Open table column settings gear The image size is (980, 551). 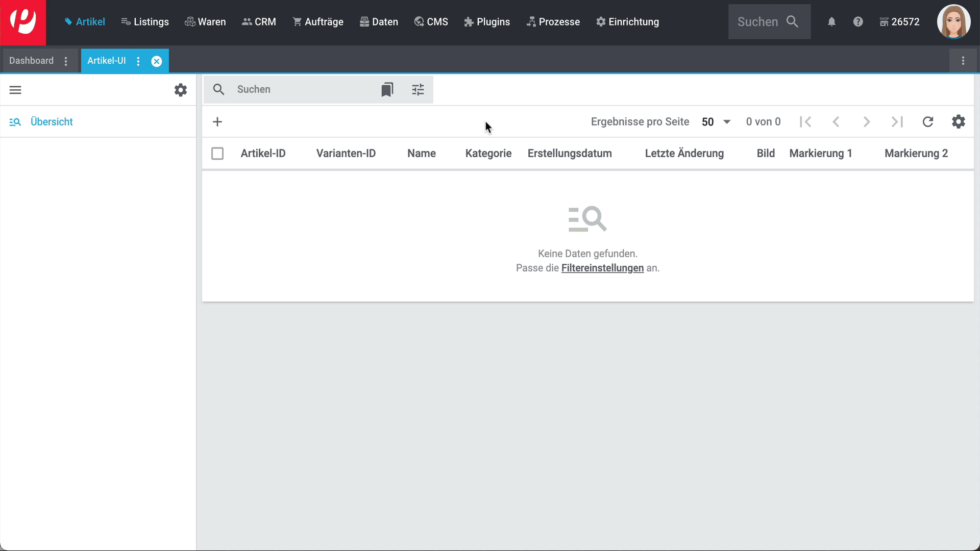[959, 122]
